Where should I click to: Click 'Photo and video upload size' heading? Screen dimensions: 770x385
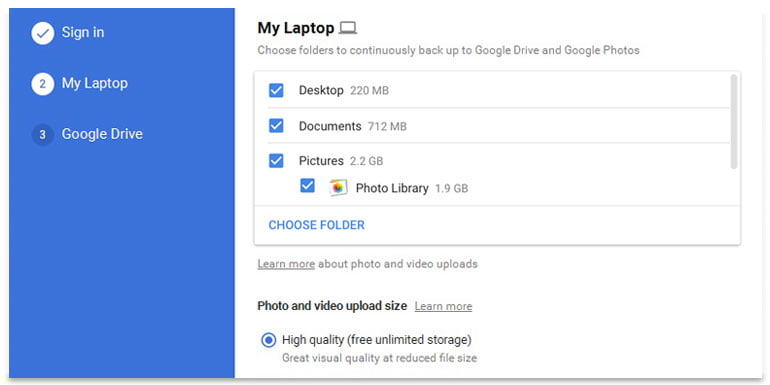(x=332, y=306)
